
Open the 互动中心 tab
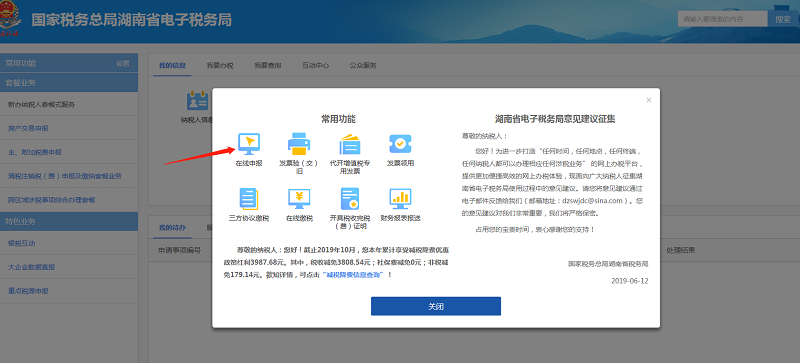315,65
